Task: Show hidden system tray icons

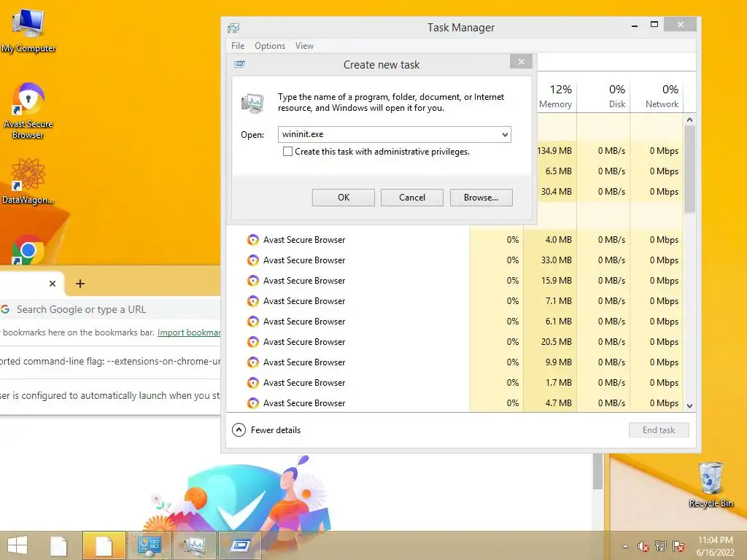Action: [625, 546]
